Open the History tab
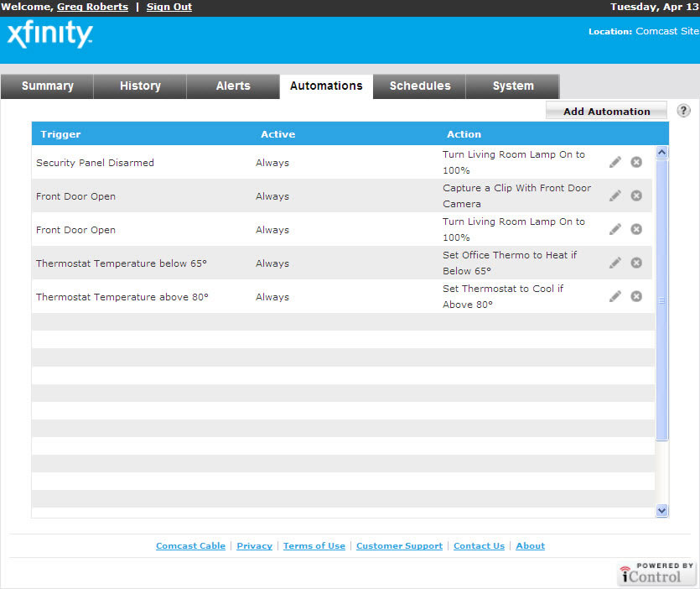The width and height of the screenshot is (700, 589). 140,86
